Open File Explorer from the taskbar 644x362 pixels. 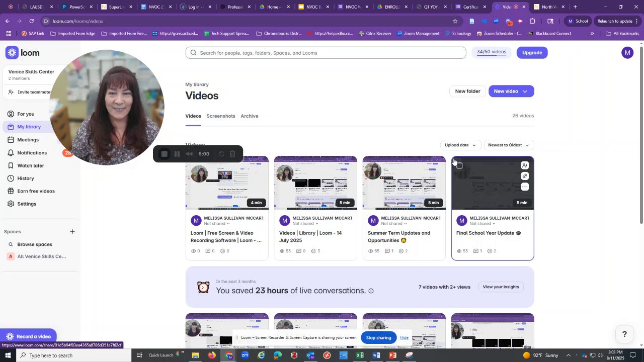click(x=195, y=355)
